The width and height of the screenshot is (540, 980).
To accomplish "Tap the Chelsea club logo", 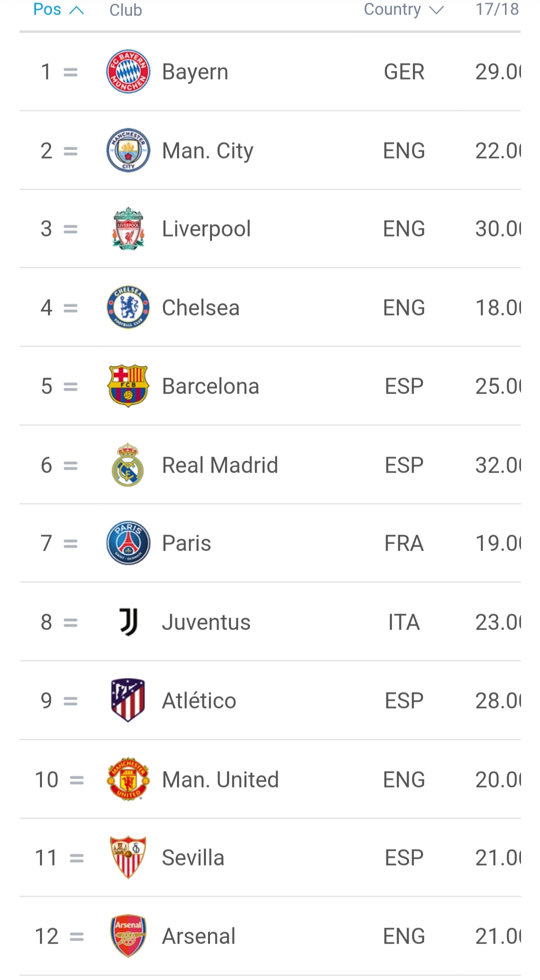I will pyautogui.click(x=128, y=307).
